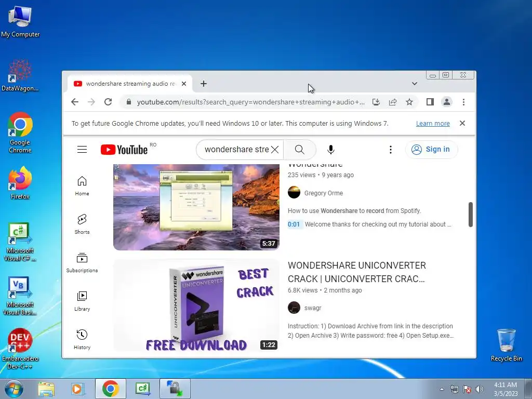Click "How to use Wondershare to record" description
Image resolution: width=532 pixels, height=399 pixels.
(354, 211)
